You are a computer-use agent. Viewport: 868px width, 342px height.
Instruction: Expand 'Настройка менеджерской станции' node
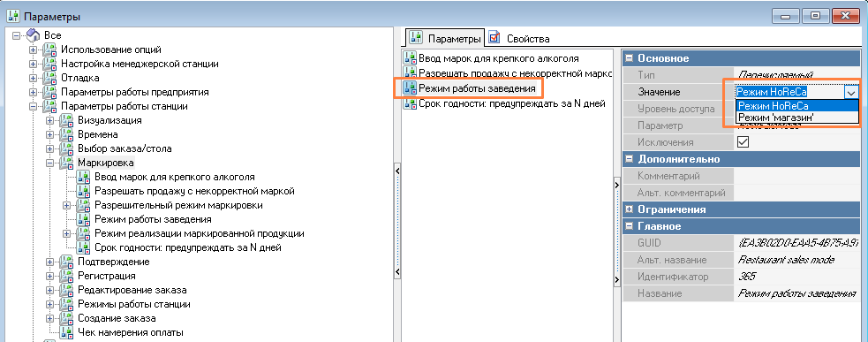click(x=34, y=64)
